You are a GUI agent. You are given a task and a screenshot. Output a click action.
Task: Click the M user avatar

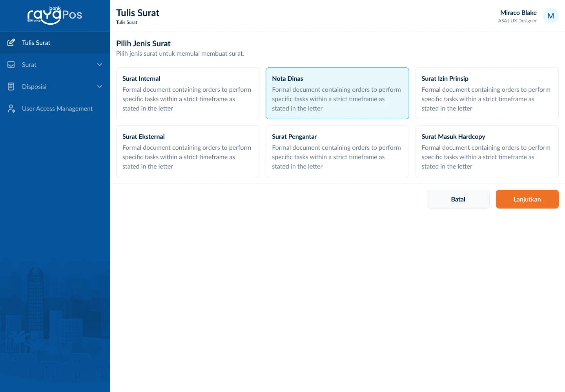click(x=551, y=16)
